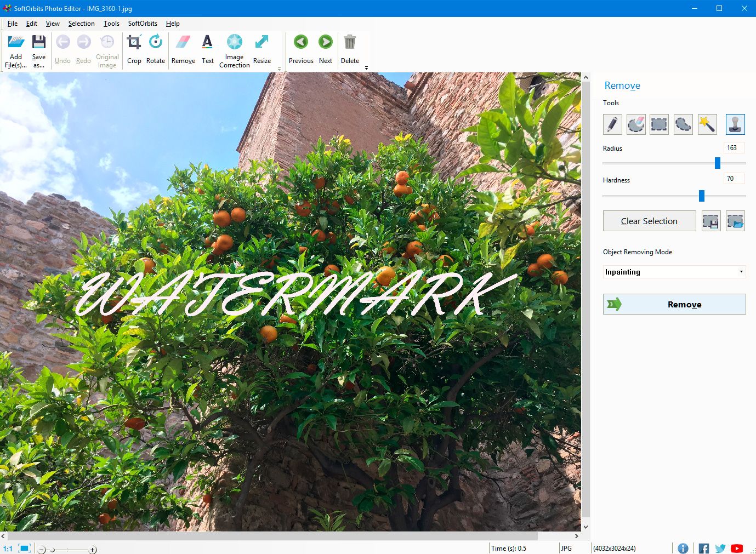This screenshot has height=554, width=756.
Task: Click the Hardness slider handle
Action: 701,196
